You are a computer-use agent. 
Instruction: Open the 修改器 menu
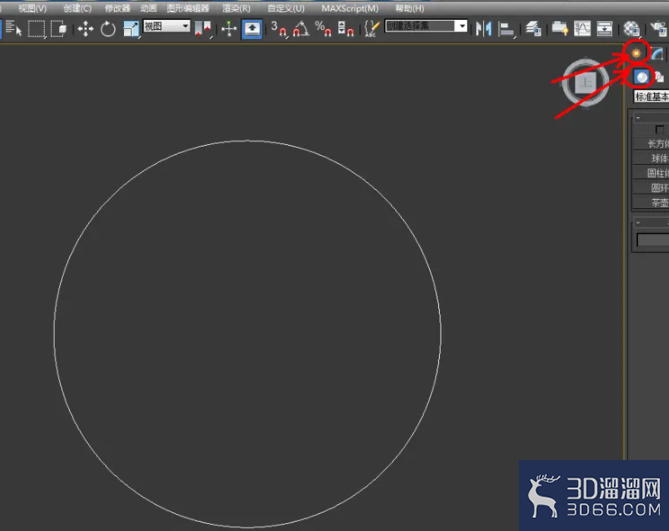117,9
